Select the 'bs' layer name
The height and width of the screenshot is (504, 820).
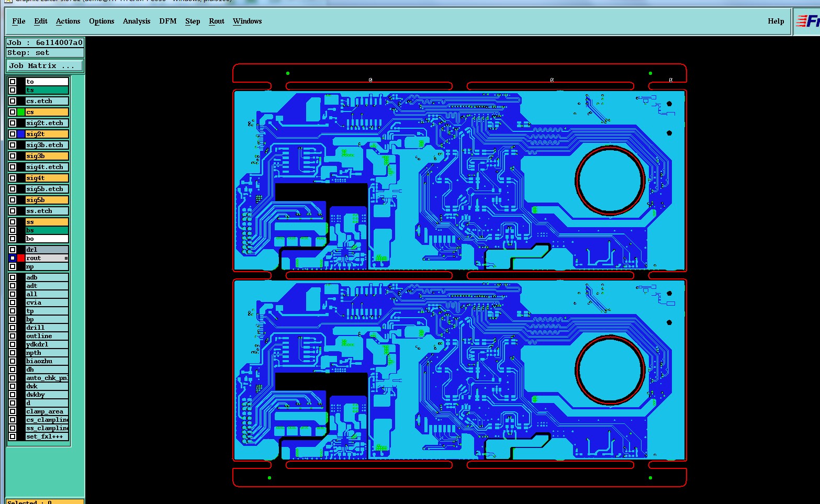coord(47,230)
